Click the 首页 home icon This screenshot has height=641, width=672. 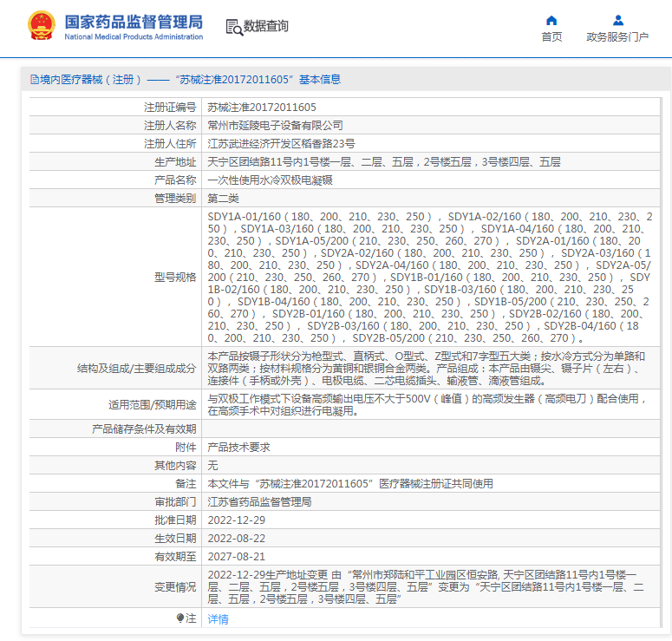551,21
